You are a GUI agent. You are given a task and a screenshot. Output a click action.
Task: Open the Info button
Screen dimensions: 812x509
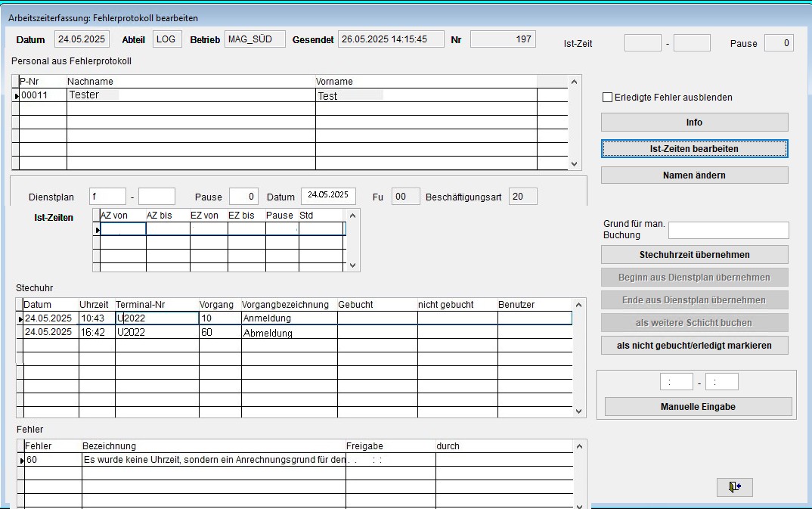click(x=695, y=123)
